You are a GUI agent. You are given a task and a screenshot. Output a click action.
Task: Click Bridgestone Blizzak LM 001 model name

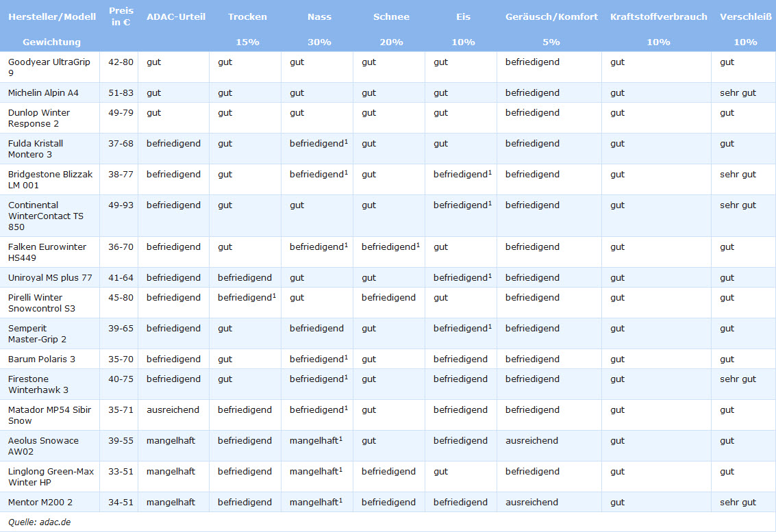pyautogui.click(x=50, y=179)
